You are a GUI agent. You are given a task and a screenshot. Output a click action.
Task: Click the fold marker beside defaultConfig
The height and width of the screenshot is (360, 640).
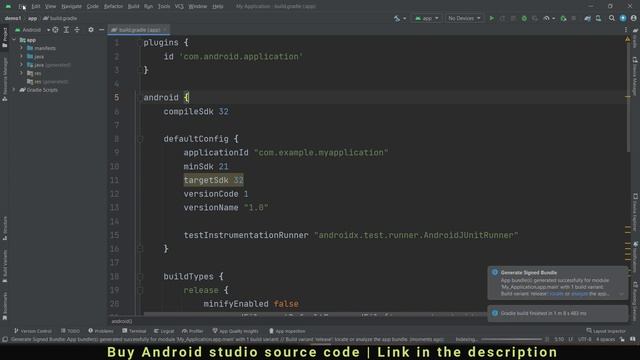click(x=140, y=139)
